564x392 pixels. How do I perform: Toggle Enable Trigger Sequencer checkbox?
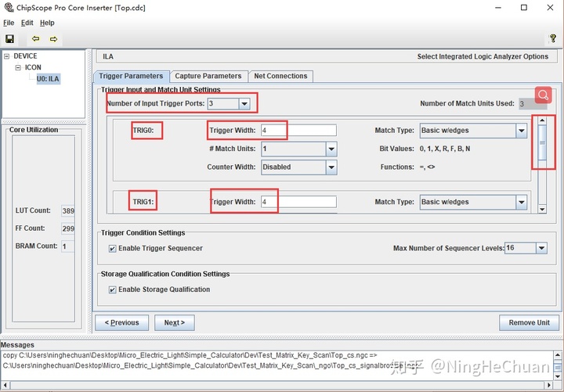pyautogui.click(x=113, y=249)
